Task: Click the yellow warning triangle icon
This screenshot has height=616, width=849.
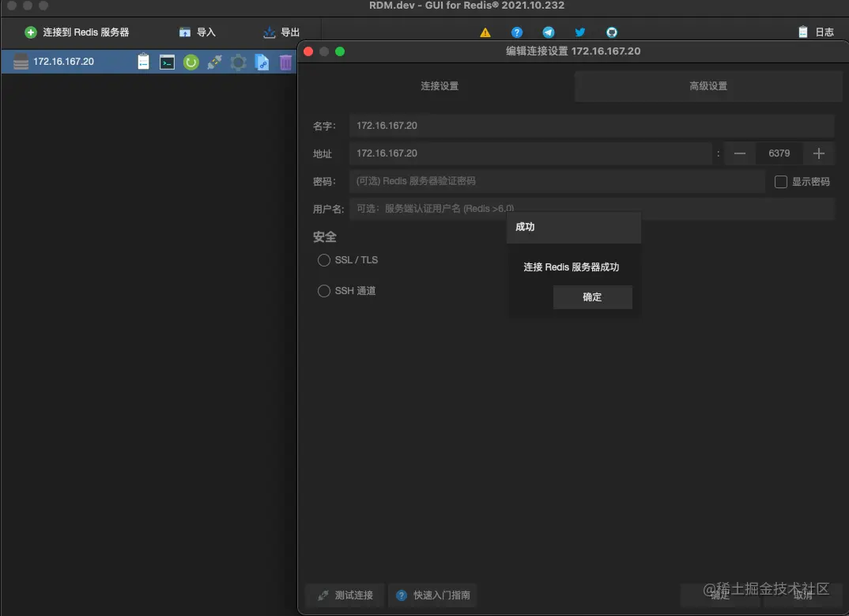Action: (485, 32)
